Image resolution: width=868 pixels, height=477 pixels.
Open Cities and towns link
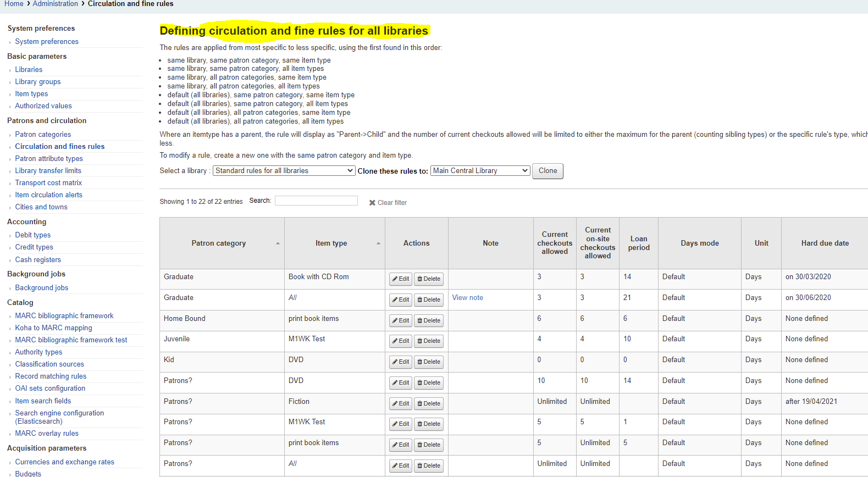pos(41,207)
